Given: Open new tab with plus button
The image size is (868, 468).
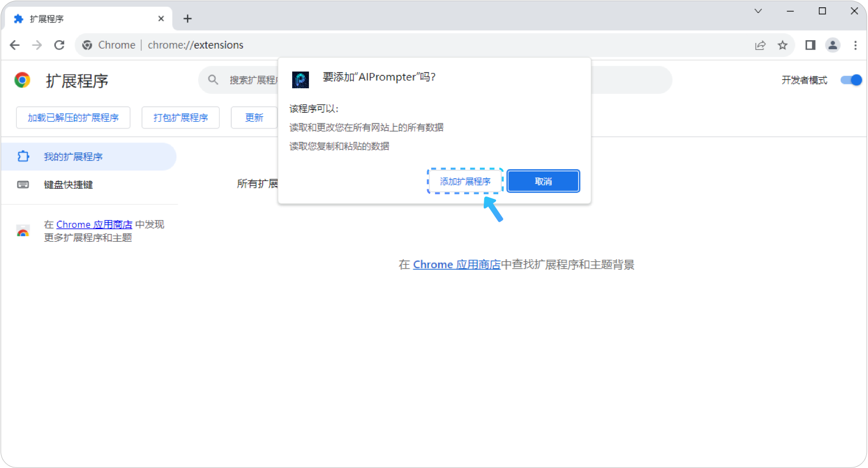Looking at the screenshot, I should tap(188, 19).
